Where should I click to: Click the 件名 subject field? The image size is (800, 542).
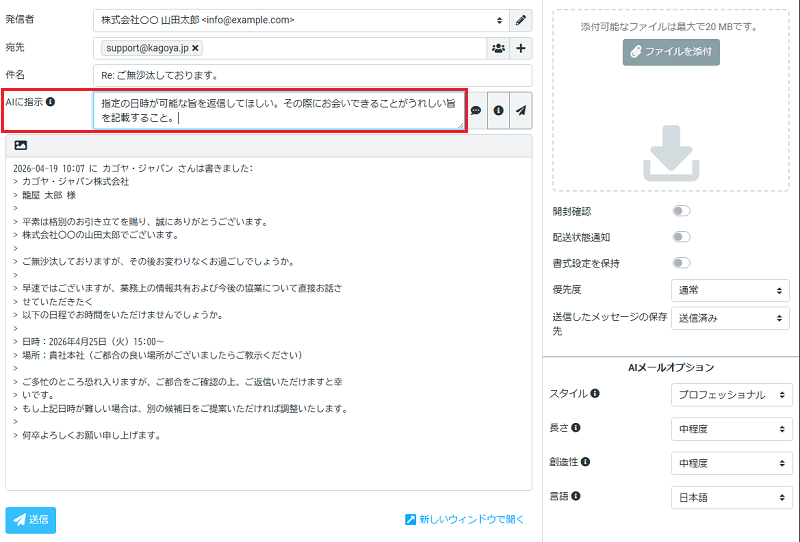(x=312, y=76)
